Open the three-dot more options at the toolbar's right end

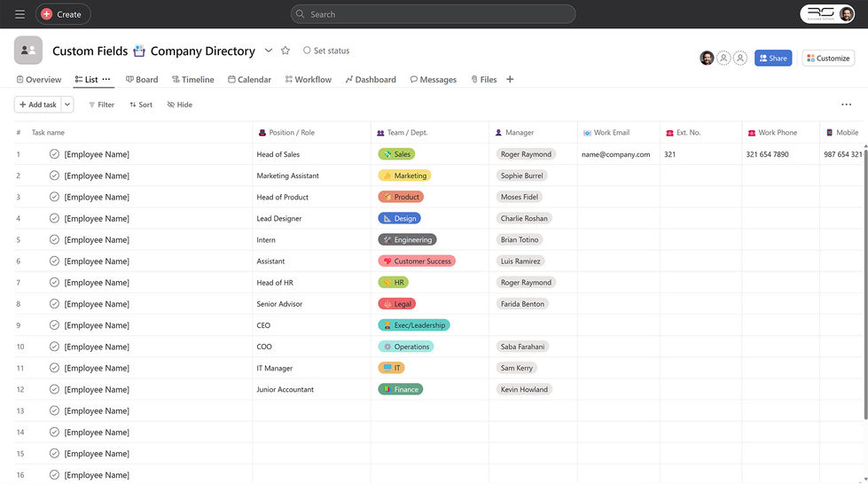(x=846, y=104)
